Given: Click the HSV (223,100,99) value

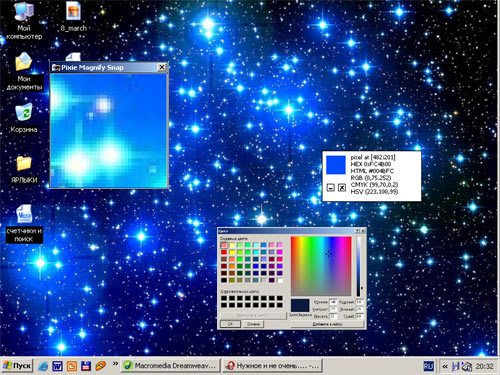Looking at the screenshot, I should click(374, 192).
